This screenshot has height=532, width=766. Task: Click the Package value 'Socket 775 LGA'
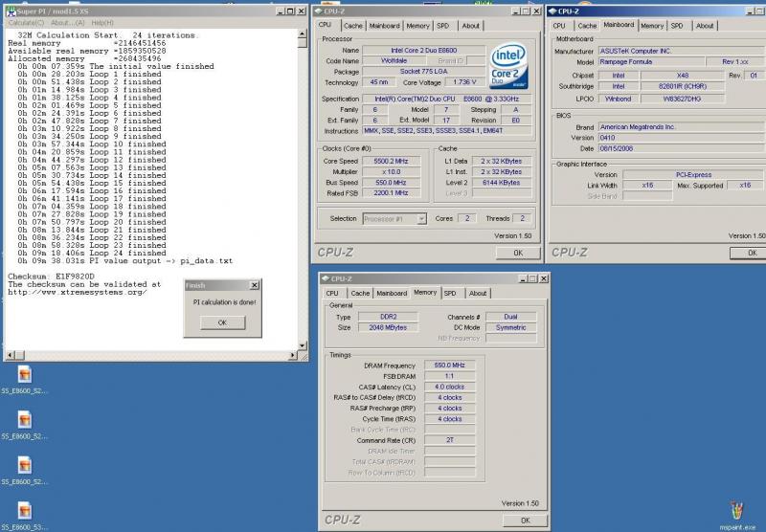tap(423, 72)
